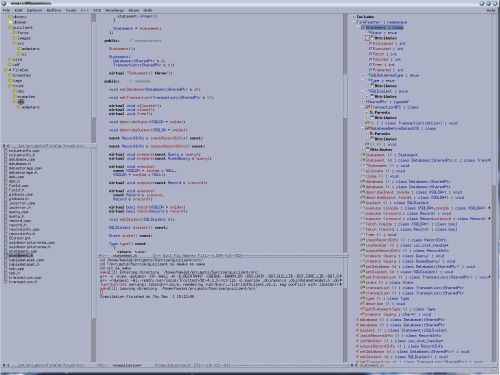Viewport: 500px width, 375px height.
Task: Click the branches folder icon
Action: pyautogui.click(x=10, y=75)
